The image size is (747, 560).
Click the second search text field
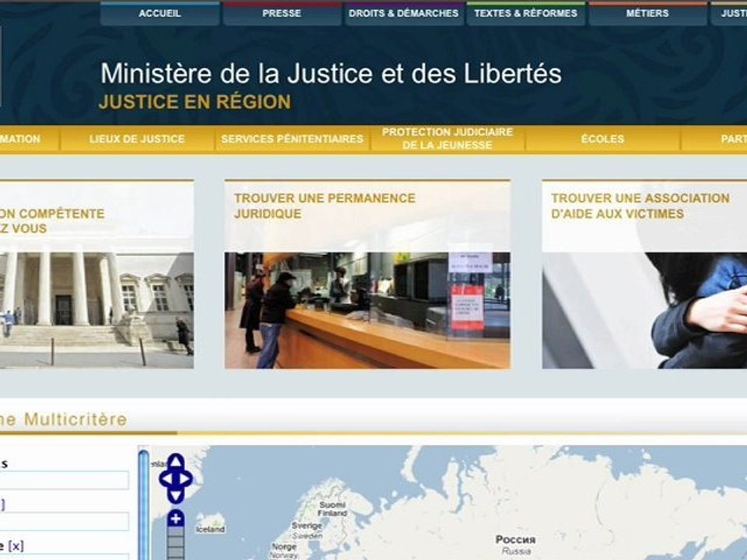tap(64, 521)
